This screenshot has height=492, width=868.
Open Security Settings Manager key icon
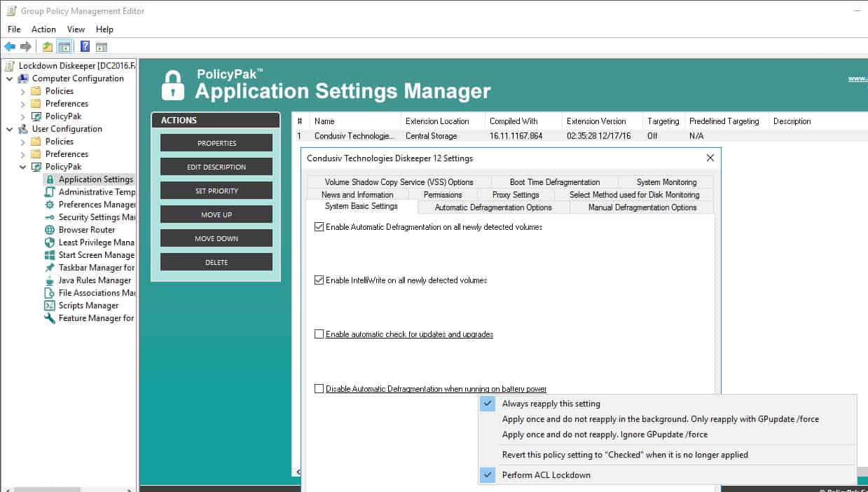pyautogui.click(x=50, y=217)
